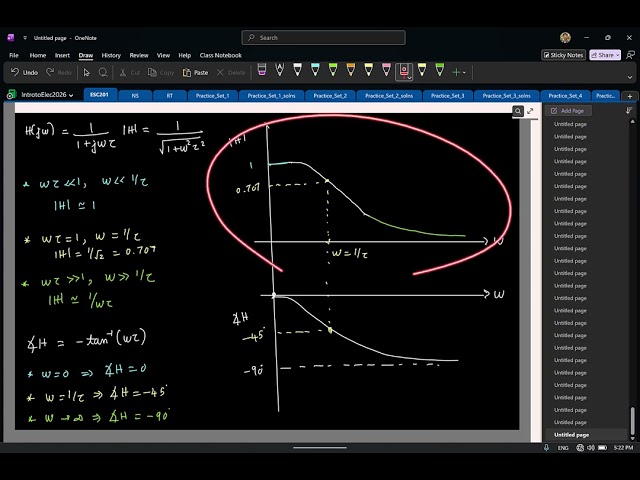Open options arrow on the red pen

[x=409, y=77]
